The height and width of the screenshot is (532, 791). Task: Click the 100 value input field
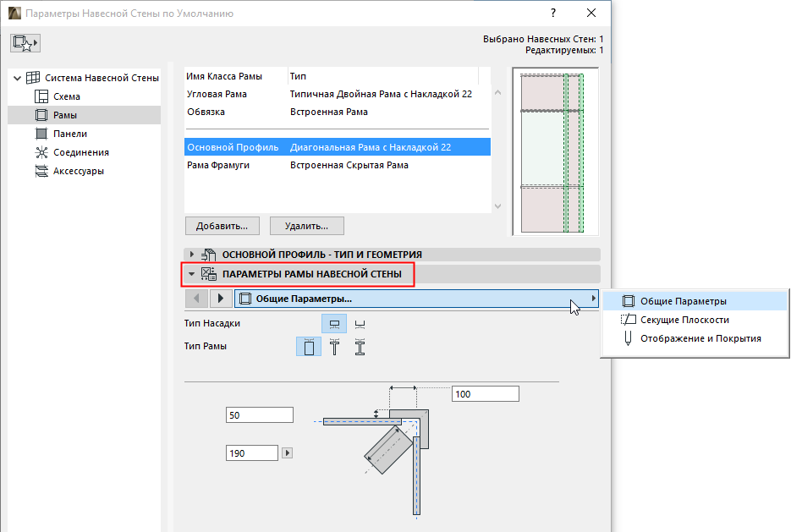(485, 393)
